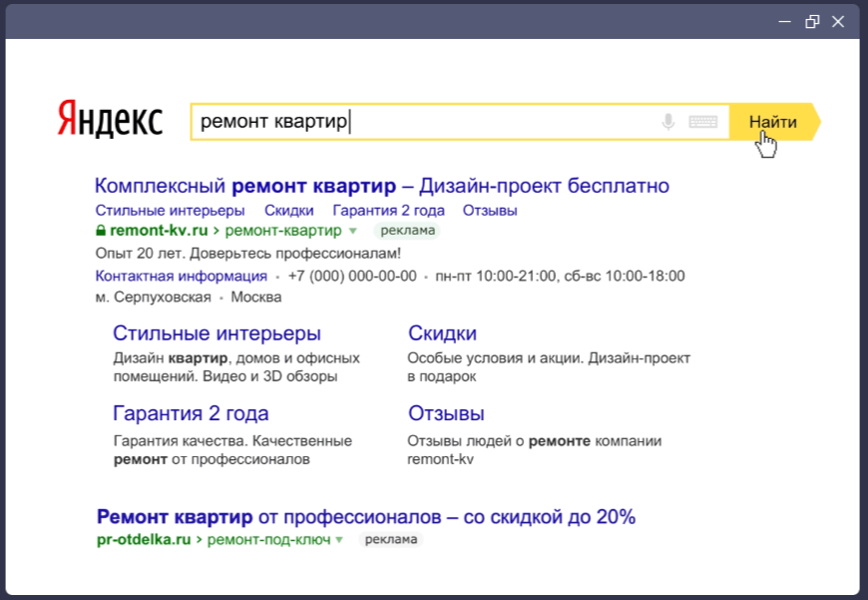The width and height of the screenshot is (868, 600).
Task: Click the green ремонт-квартир path link
Action: (x=283, y=230)
